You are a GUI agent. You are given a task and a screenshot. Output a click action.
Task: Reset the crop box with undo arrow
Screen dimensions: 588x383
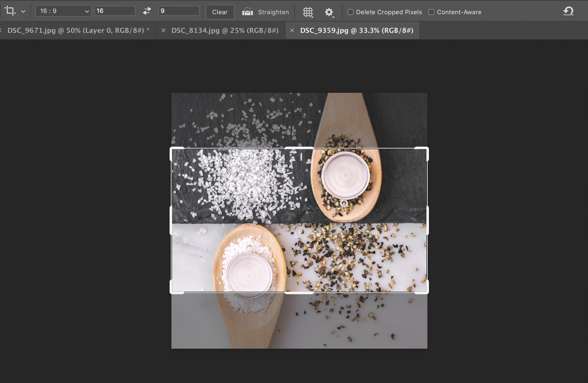click(x=569, y=11)
